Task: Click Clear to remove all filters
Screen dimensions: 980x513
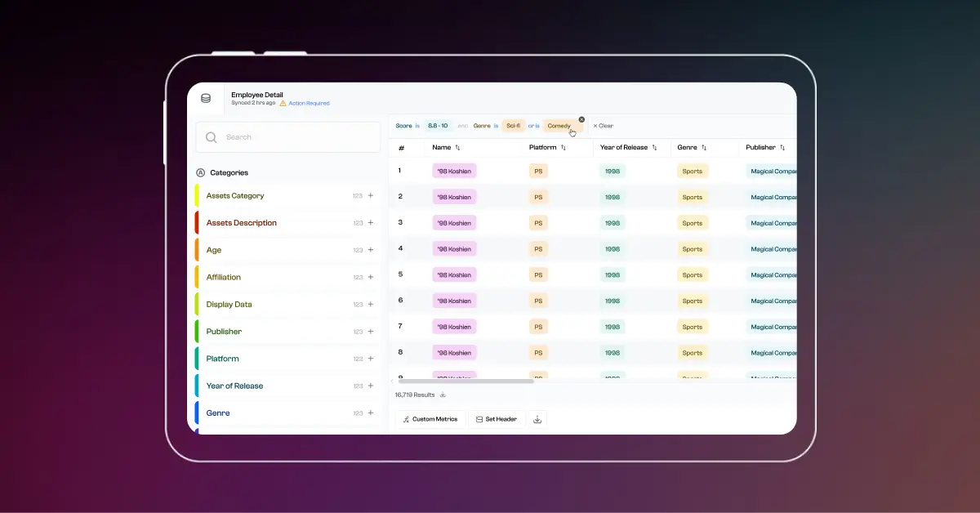Action: [603, 125]
